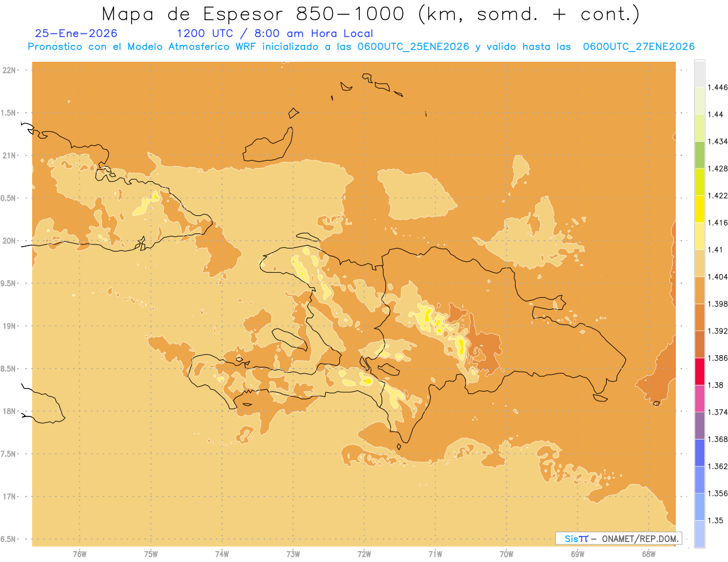The width and height of the screenshot is (728, 562).
Task: Click the "1.392" colorbar value
Action: point(718,331)
